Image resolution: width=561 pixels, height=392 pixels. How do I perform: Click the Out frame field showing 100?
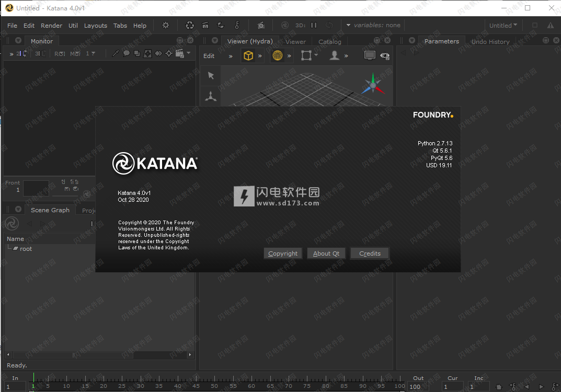click(417, 387)
